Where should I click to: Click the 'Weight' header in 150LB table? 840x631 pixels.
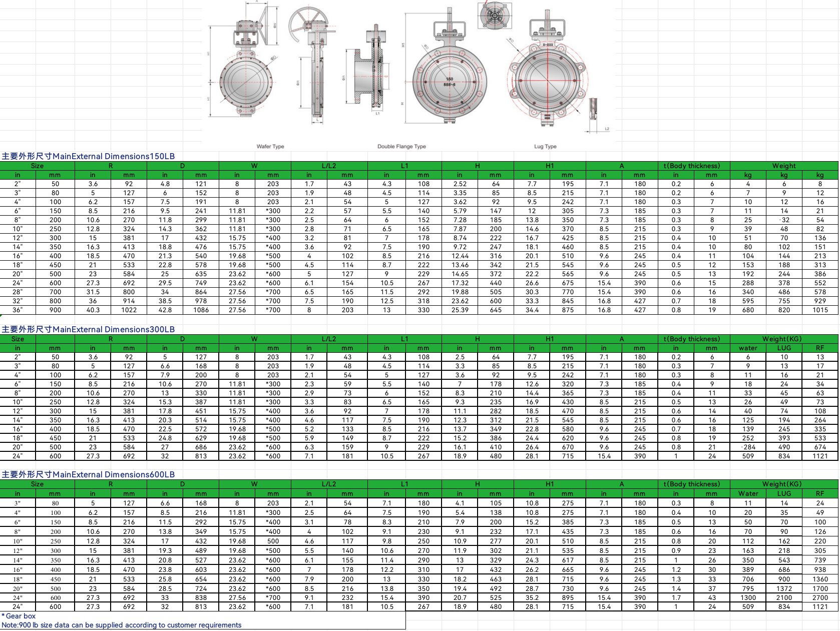(x=784, y=166)
